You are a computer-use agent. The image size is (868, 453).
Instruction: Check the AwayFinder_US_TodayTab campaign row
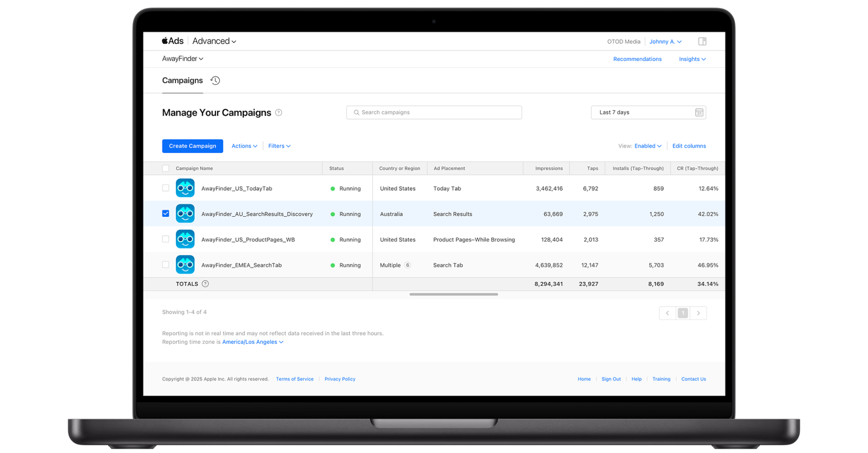pyautogui.click(x=165, y=188)
